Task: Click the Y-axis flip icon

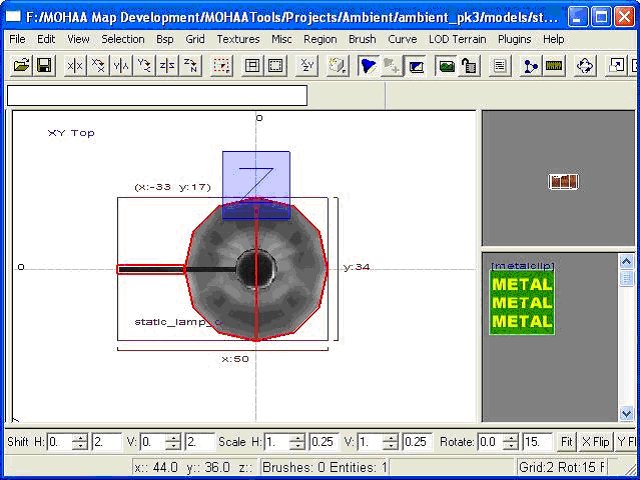Action: 121,66
